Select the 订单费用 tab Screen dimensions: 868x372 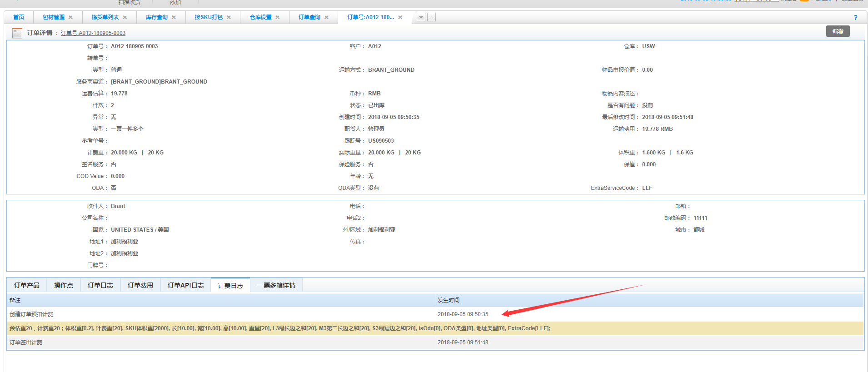pos(140,285)
